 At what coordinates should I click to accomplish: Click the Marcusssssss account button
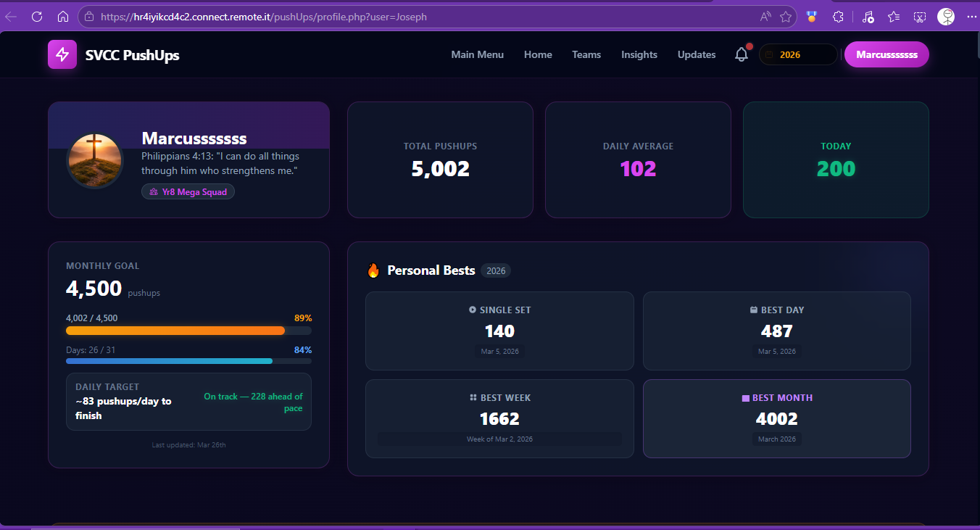tap(886, 54)
